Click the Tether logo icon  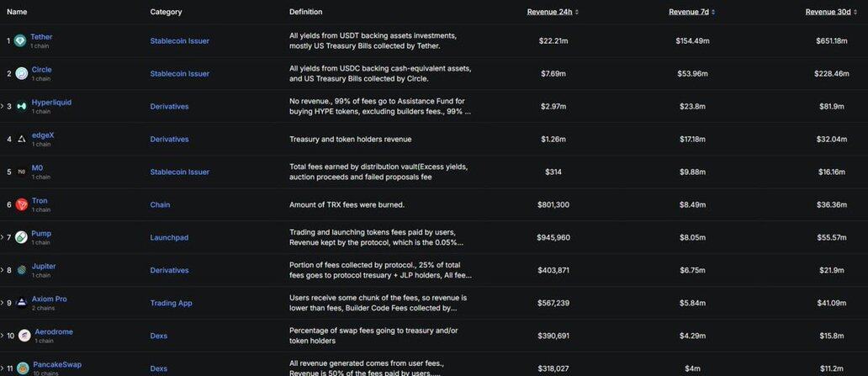(x=20, y=41)
